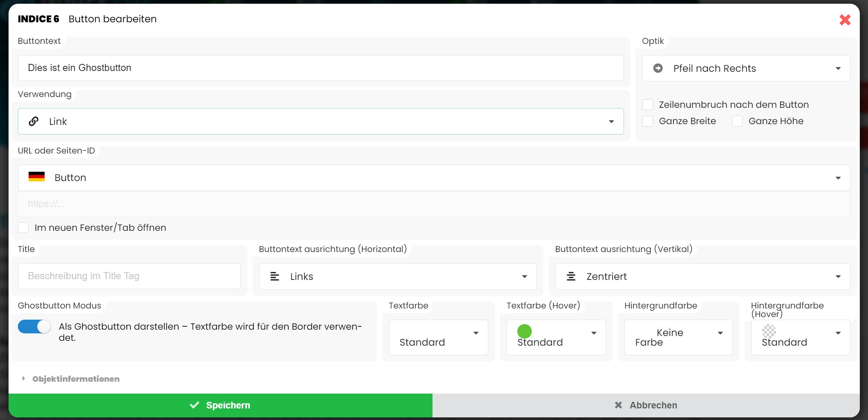868x420 pixels.
Task: Click the German flag icon
Action: [36, 177]
